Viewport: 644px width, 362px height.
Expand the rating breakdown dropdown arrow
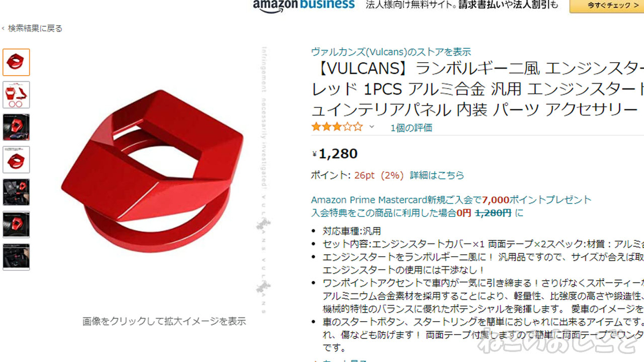click(x=372, y=128)
